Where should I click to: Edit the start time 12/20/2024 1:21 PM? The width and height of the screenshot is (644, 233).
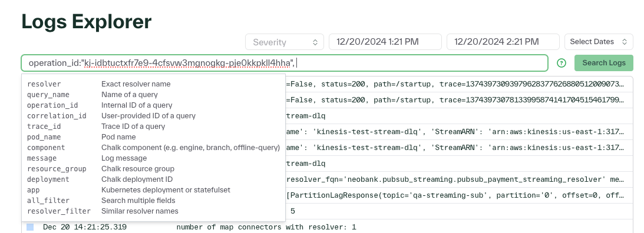[x=385, y=42]
